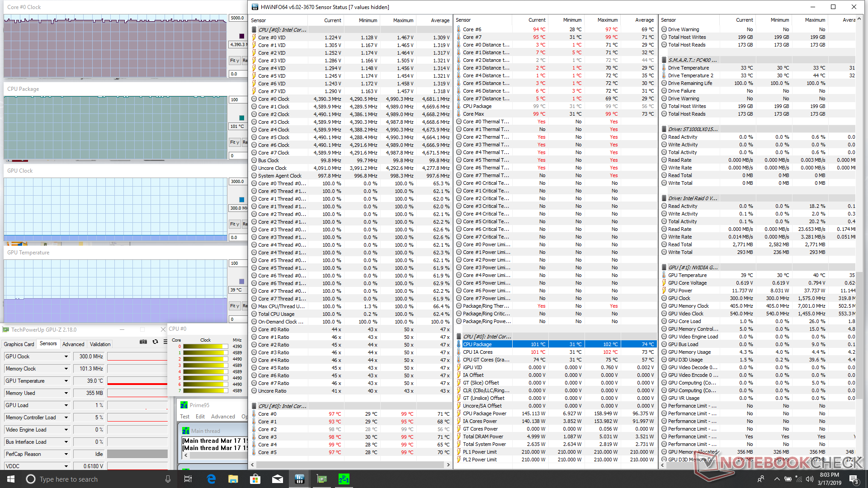Screen dimensions: 868x488
Task: Click the Prime95 taskbar icon
Action: click(344, 479)
